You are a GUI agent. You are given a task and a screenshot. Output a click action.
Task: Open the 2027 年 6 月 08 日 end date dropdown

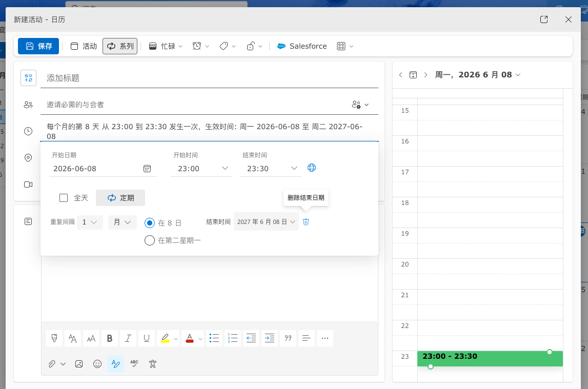(x=266, y=222)
